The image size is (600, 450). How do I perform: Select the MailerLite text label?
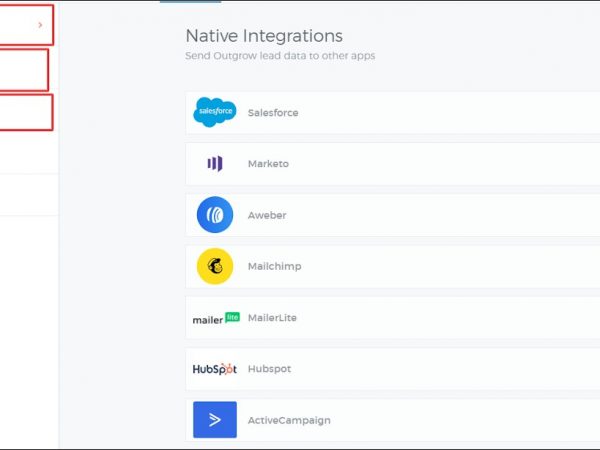click(272, 318)
